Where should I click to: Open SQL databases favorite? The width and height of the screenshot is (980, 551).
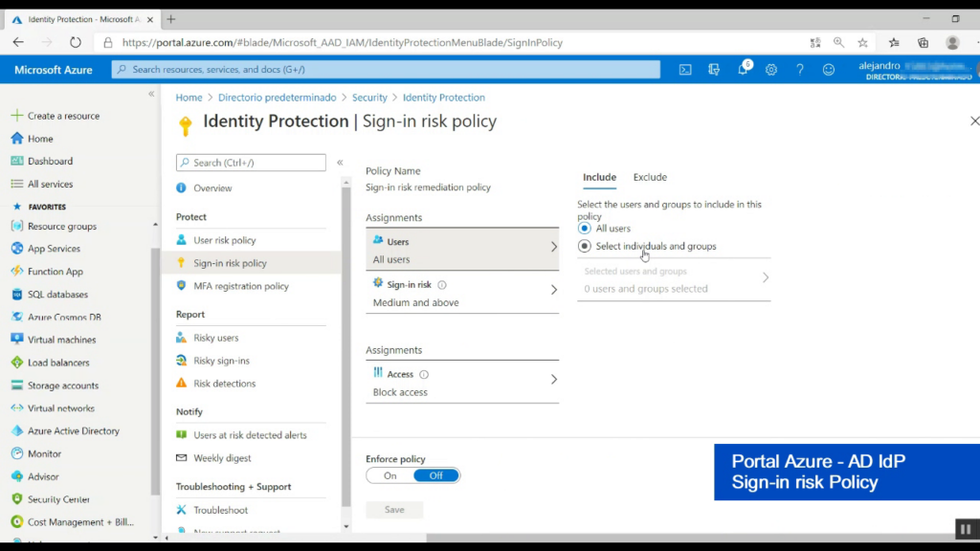[50, 295]
